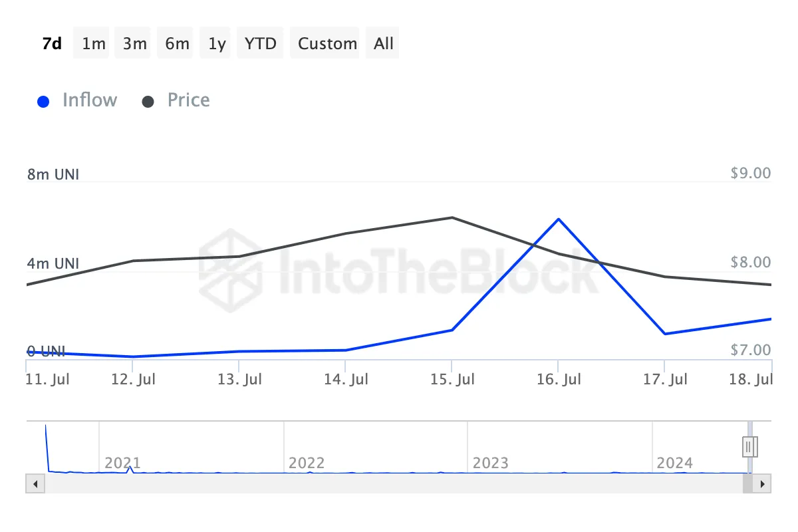Switch chart to 1y range
The image size is (798, 532).
click(x=217, y=44)
